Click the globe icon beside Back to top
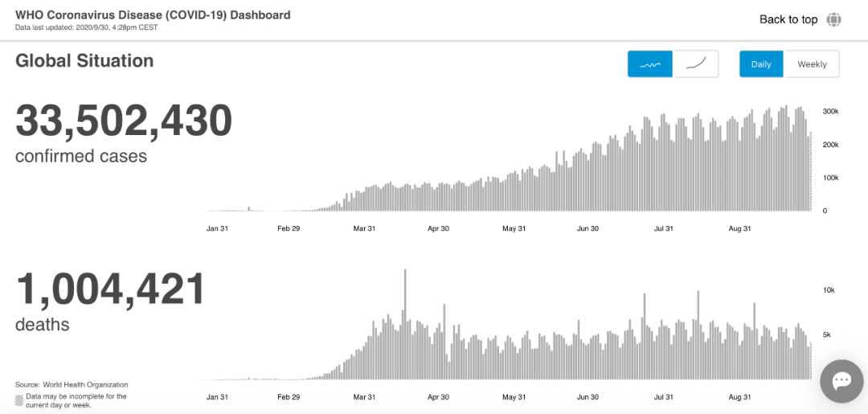Screen dimensions: 868x414 833,20
